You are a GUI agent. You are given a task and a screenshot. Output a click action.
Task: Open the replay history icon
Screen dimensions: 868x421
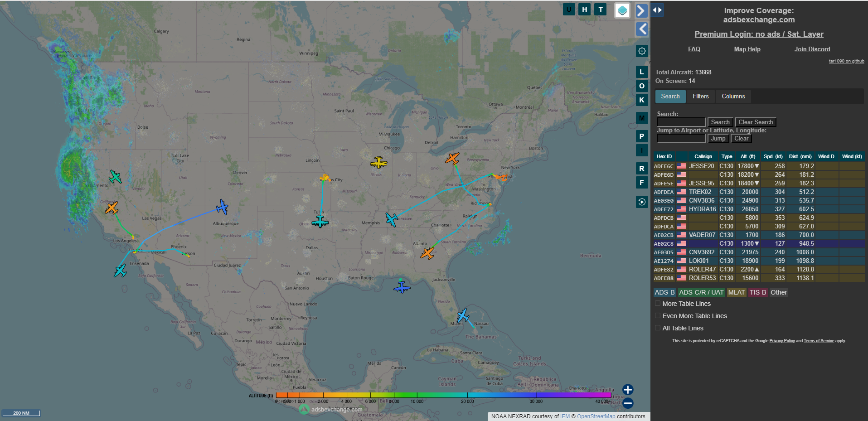(642, 202)
